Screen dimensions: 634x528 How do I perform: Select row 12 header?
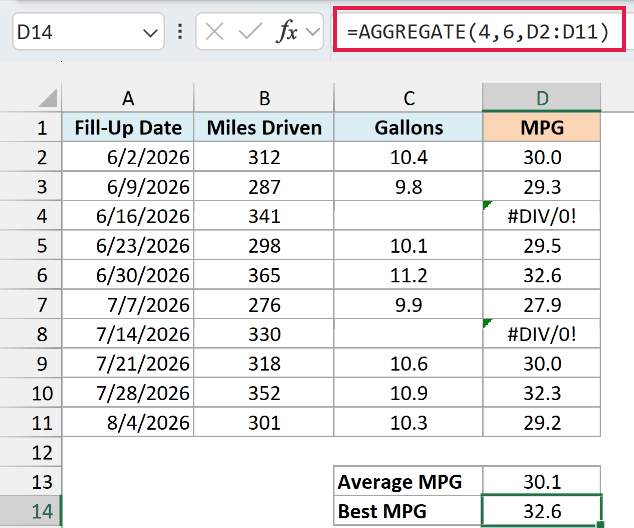(x=31, y=452)
